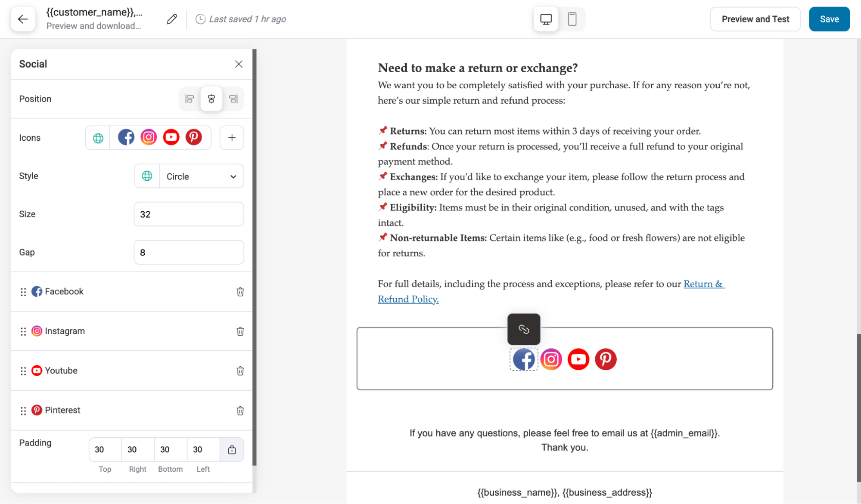861x504 pixels.
Task: Click the Facebook social icon
Action: 524,359
